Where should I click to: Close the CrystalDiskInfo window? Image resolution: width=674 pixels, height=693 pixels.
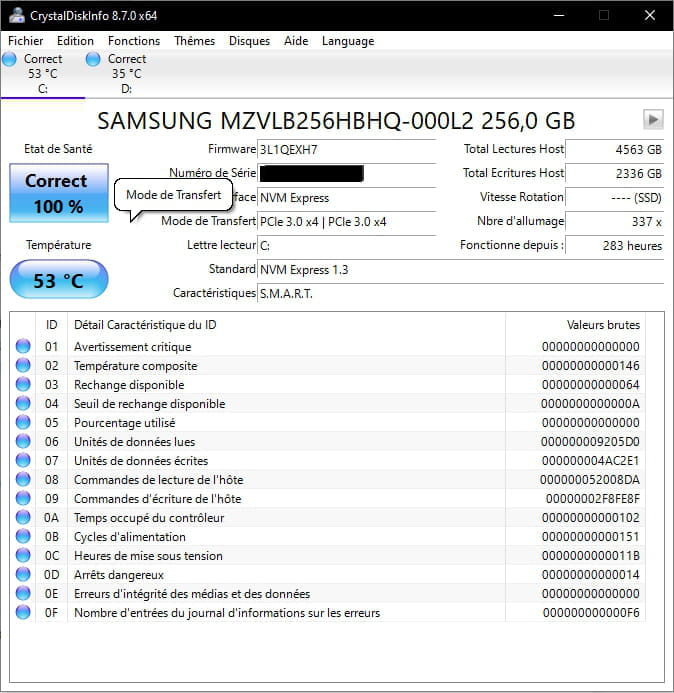pos(650,15)
